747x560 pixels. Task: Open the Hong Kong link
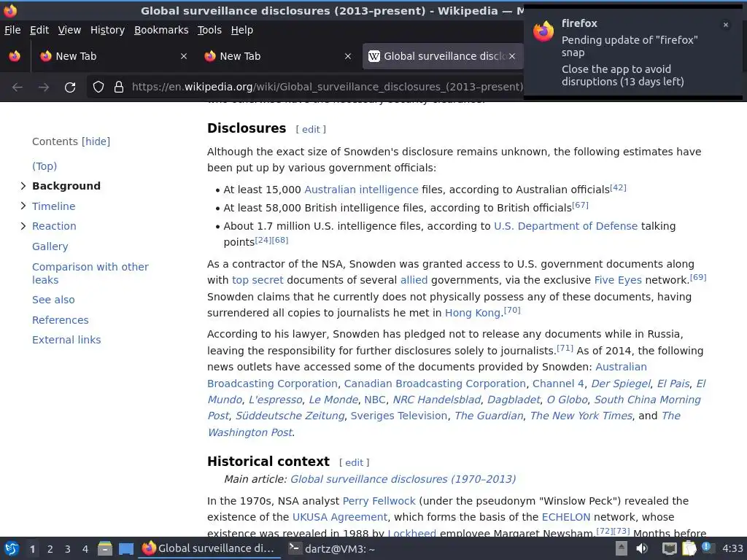click(x=473, y=313)
